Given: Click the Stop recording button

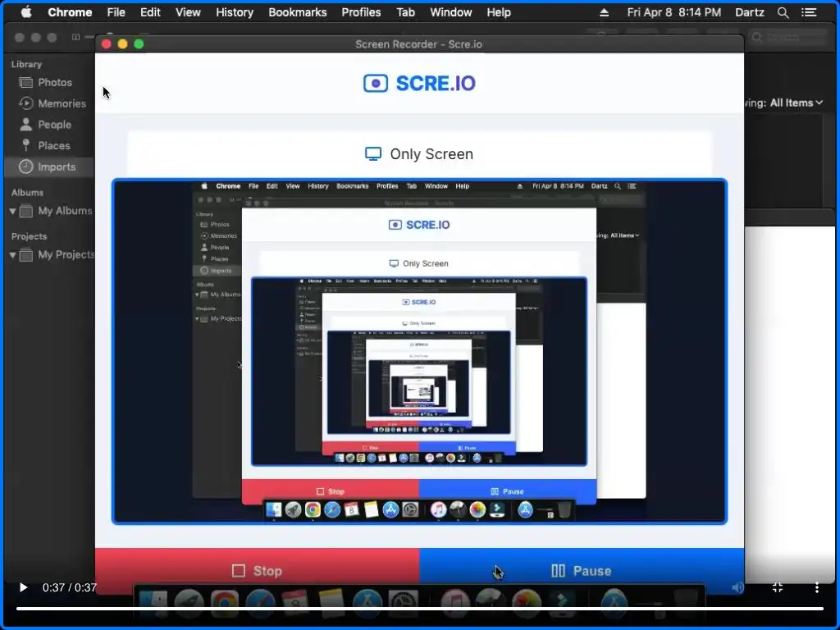Looking at the screenshot, I should (x=257, y=571).
